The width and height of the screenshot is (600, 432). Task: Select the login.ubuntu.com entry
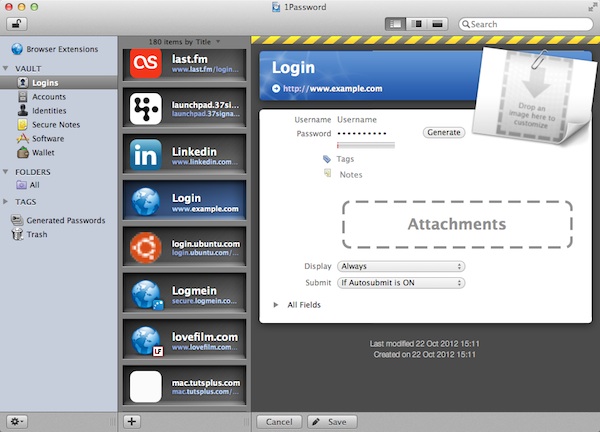[184, 247]
